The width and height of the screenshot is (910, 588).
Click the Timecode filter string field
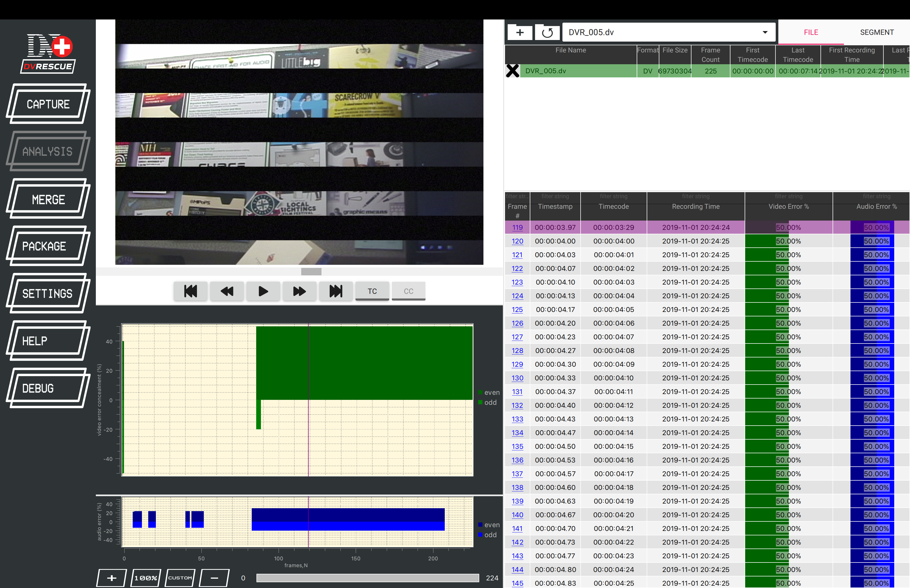click(613, 196)
